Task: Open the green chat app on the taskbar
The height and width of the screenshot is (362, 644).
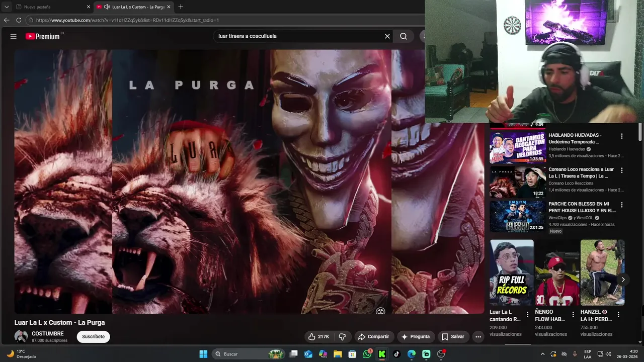Action: [x=426, y=354]
